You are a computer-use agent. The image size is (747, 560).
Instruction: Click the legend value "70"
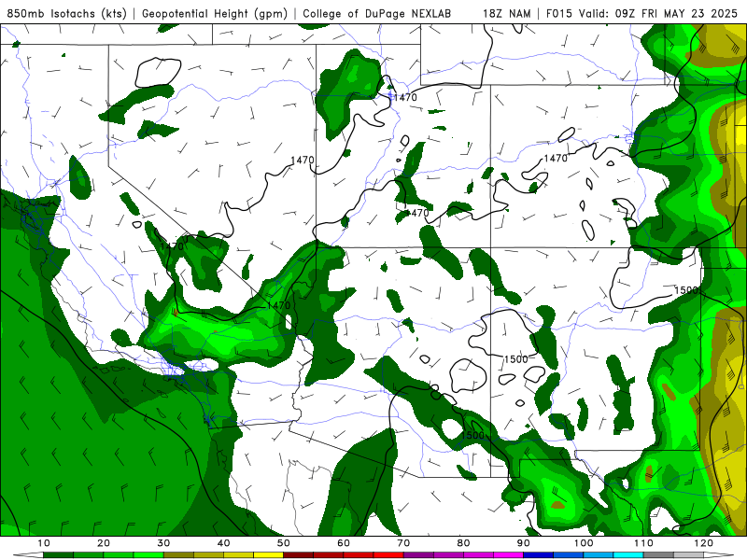pyautogui.click(x=403, y=543)
